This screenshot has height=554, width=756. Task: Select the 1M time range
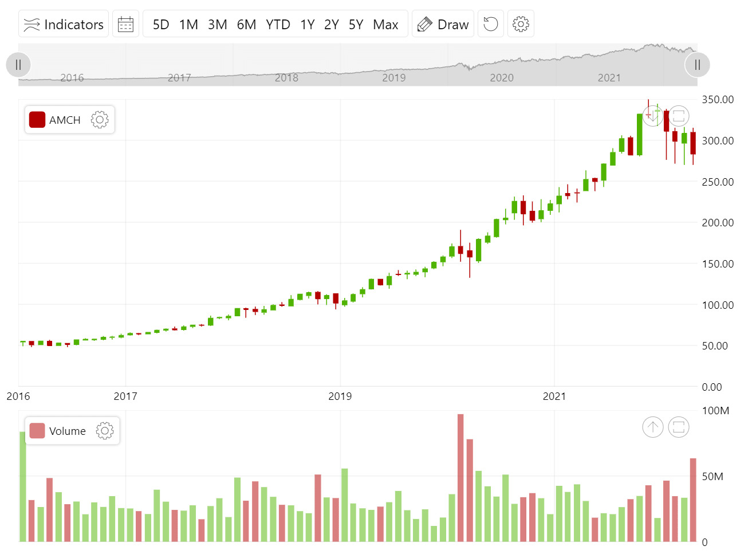pos(189,24)
